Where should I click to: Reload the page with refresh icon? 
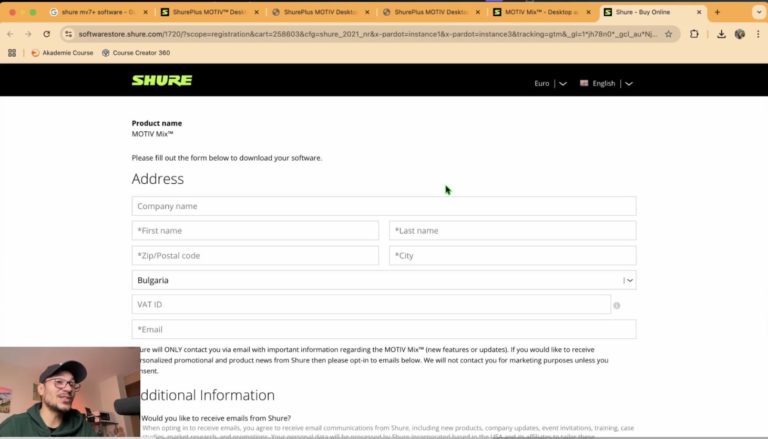[47, 34]
